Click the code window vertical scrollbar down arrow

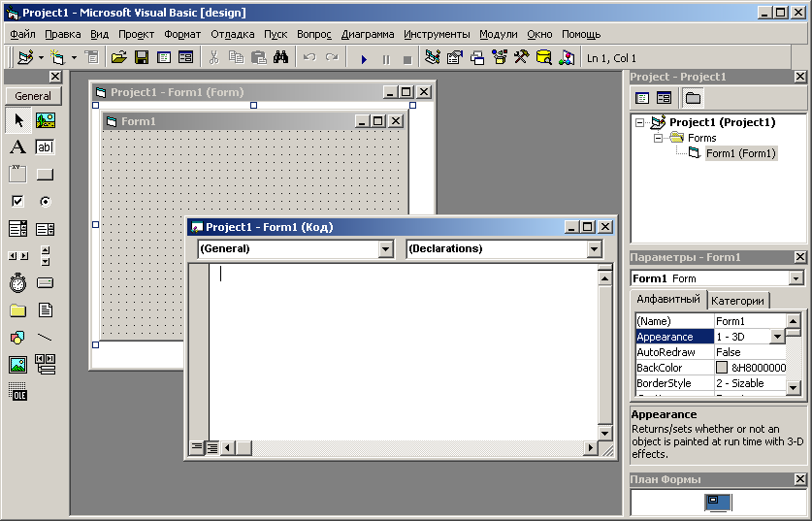604,433
